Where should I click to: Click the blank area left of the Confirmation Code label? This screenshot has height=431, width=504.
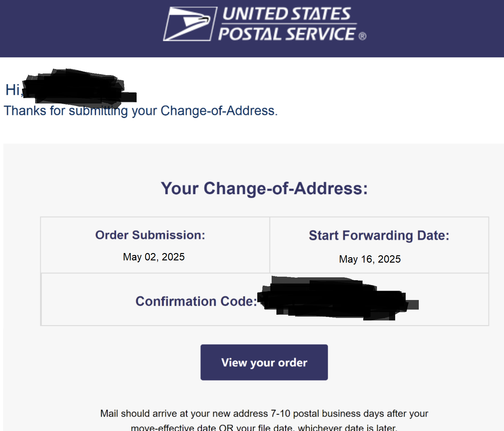point(88,300)
